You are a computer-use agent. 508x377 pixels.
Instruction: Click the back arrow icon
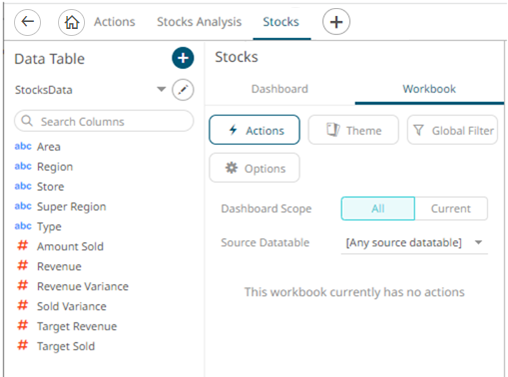point(28,22)
